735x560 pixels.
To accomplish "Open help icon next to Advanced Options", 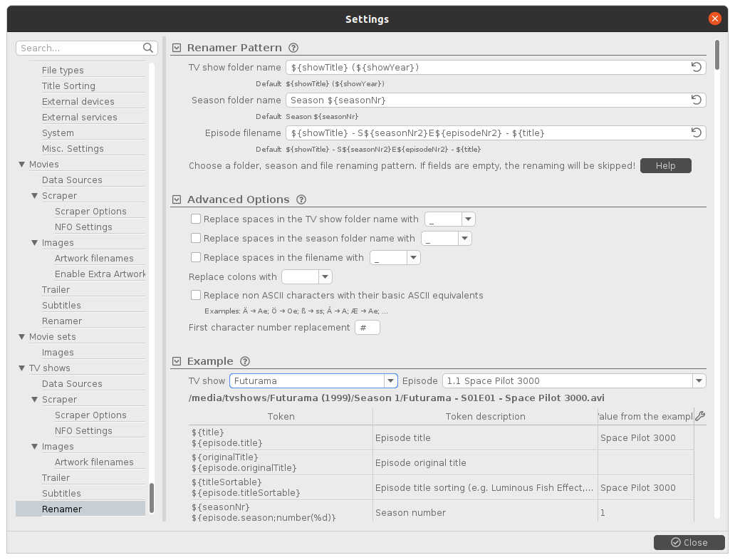I will [301, 199].
